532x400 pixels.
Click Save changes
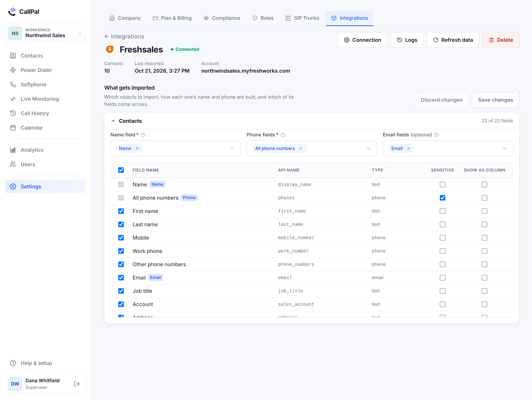(x=495, y=100)
